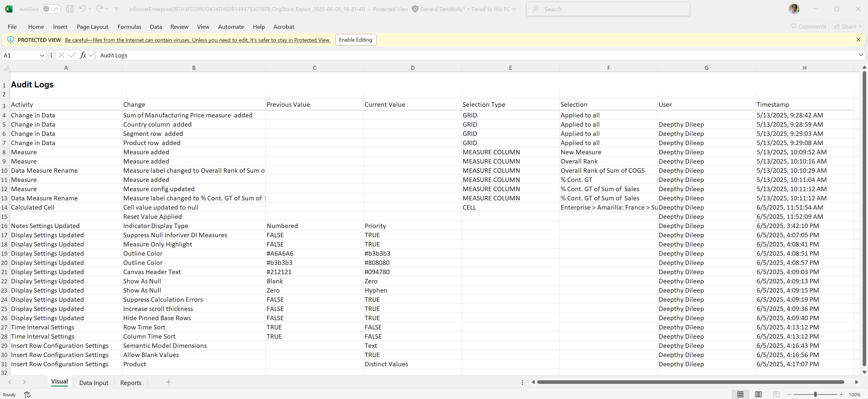Click the zoom slider handle

(815, 394)
